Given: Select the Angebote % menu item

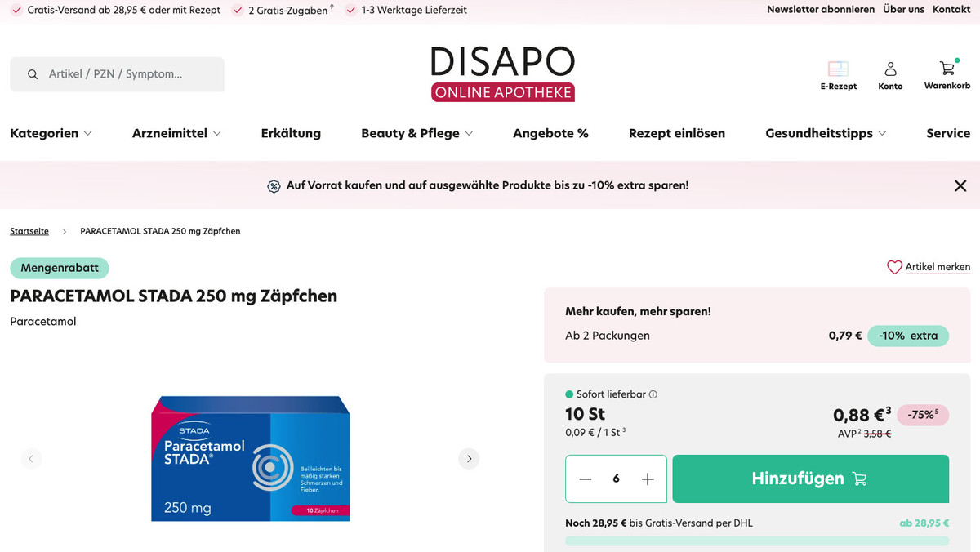Looking at the screenshot, I should pyautogui.click(x=550, y=133).
